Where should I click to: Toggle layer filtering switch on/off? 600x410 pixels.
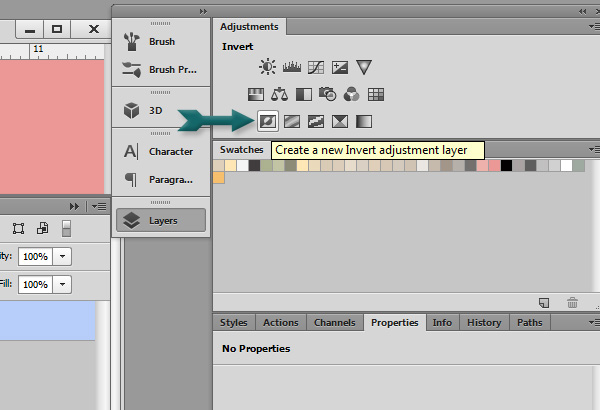coord(66,229)
